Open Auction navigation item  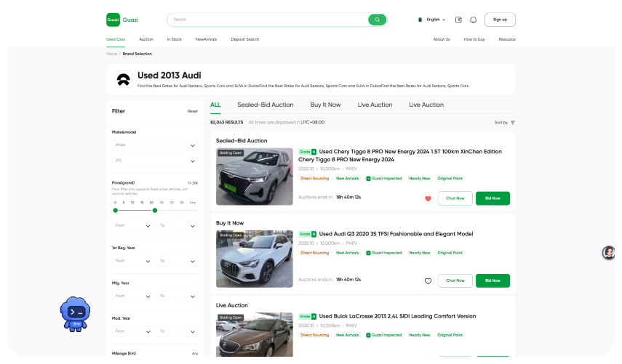146,39
